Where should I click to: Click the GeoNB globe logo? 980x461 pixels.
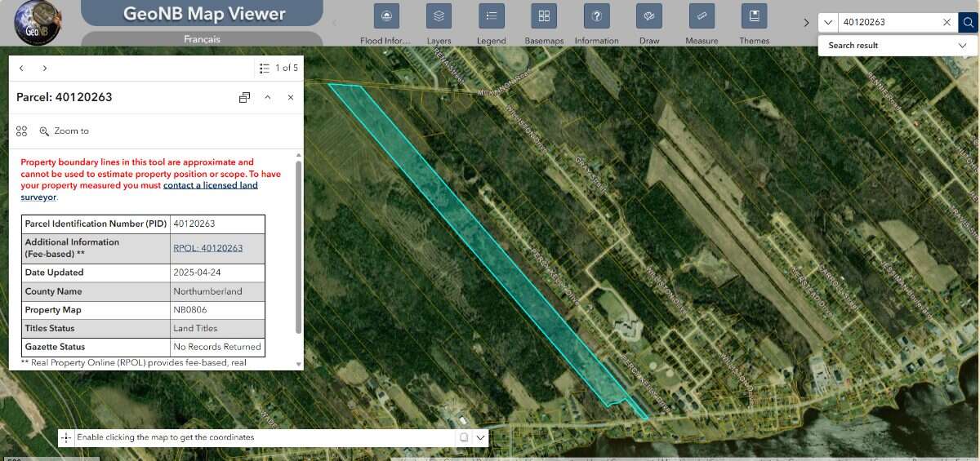pos(38,23)
